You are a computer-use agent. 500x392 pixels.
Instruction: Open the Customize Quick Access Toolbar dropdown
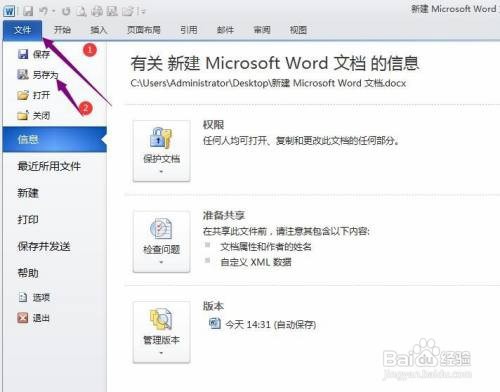point(143,12)
